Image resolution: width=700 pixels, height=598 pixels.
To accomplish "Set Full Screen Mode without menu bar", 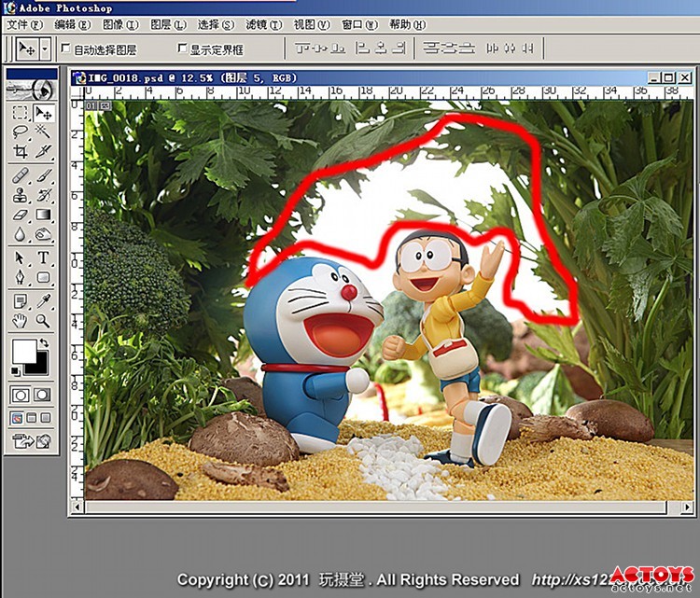I will (46, 418).
